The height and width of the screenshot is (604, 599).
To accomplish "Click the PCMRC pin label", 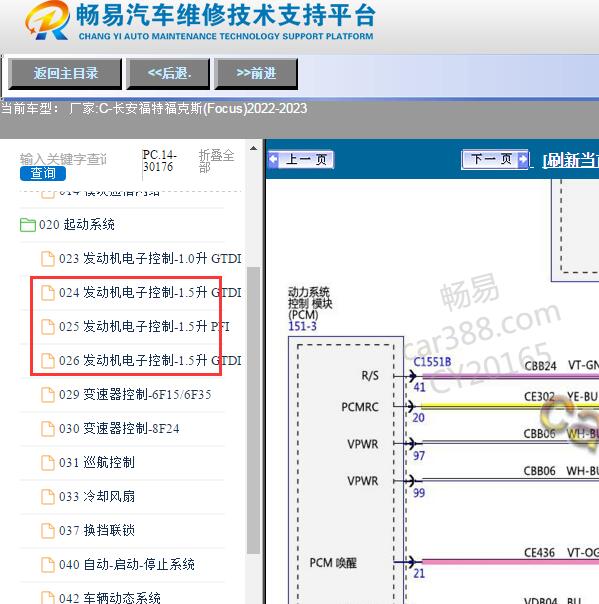I will point(360,407).
